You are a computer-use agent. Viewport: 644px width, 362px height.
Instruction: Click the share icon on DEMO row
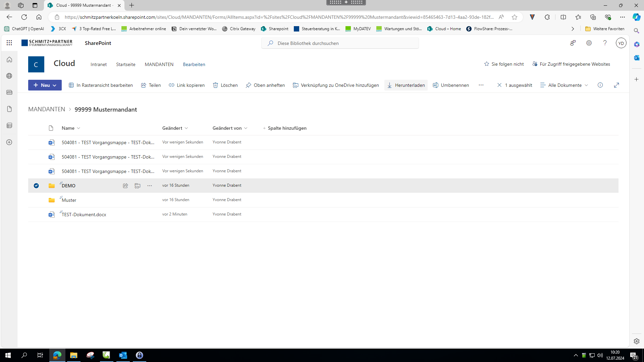125,186
